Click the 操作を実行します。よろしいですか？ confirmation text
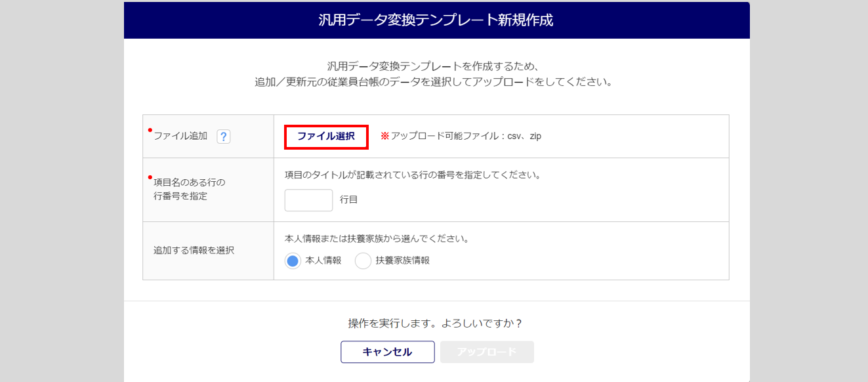The height and width of the screenshot is (382, 868). point(436,324)
